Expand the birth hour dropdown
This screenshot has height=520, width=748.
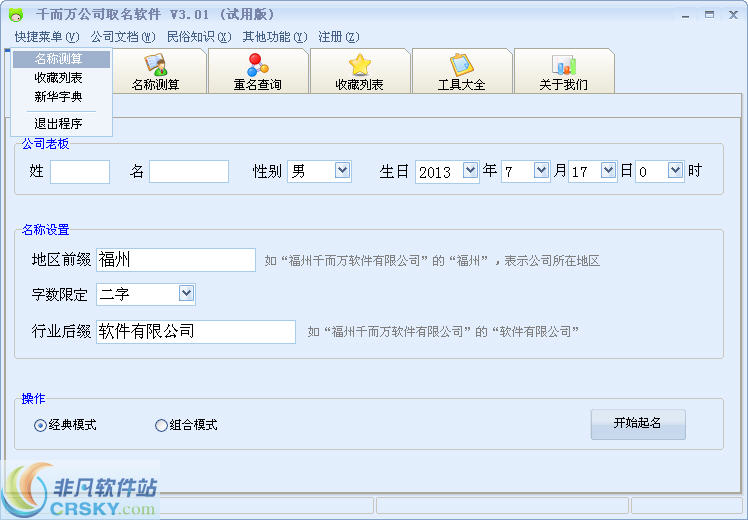675,170
